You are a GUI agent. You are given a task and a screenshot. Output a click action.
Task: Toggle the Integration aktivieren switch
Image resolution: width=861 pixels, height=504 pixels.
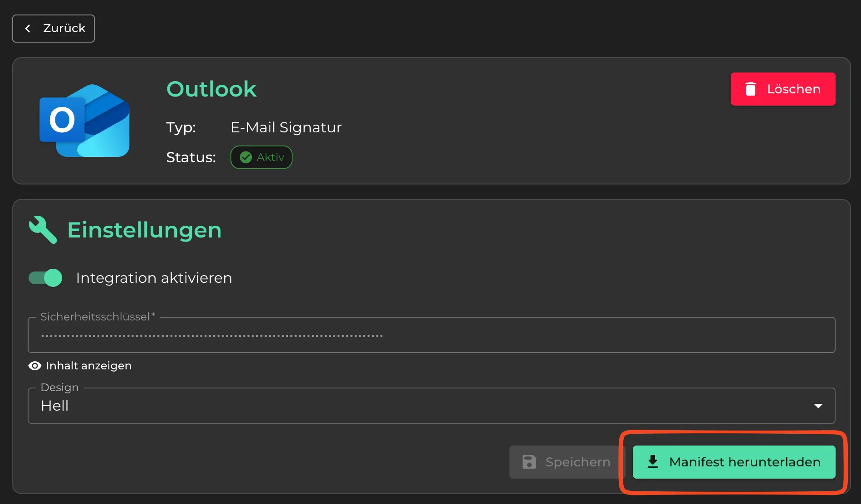coord(46,278)
